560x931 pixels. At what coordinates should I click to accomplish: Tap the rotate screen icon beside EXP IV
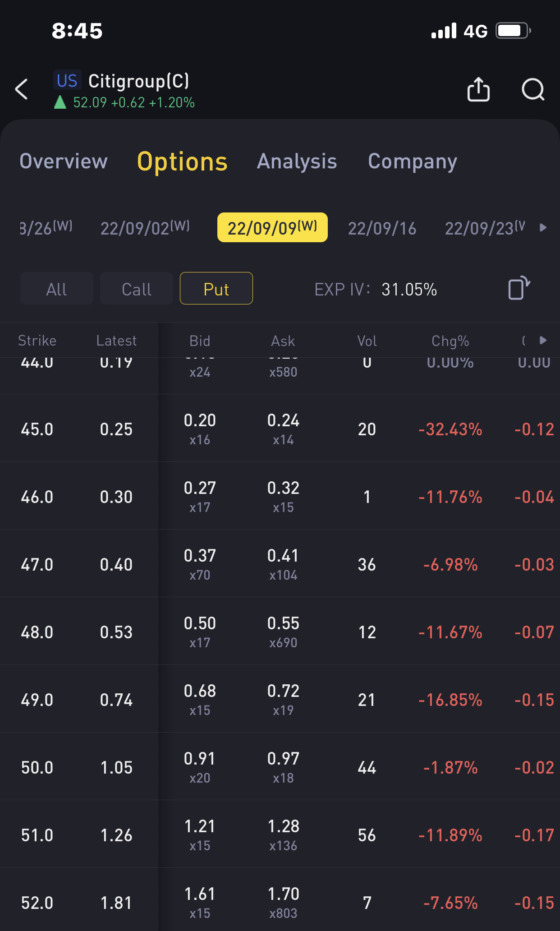point(519,288)
